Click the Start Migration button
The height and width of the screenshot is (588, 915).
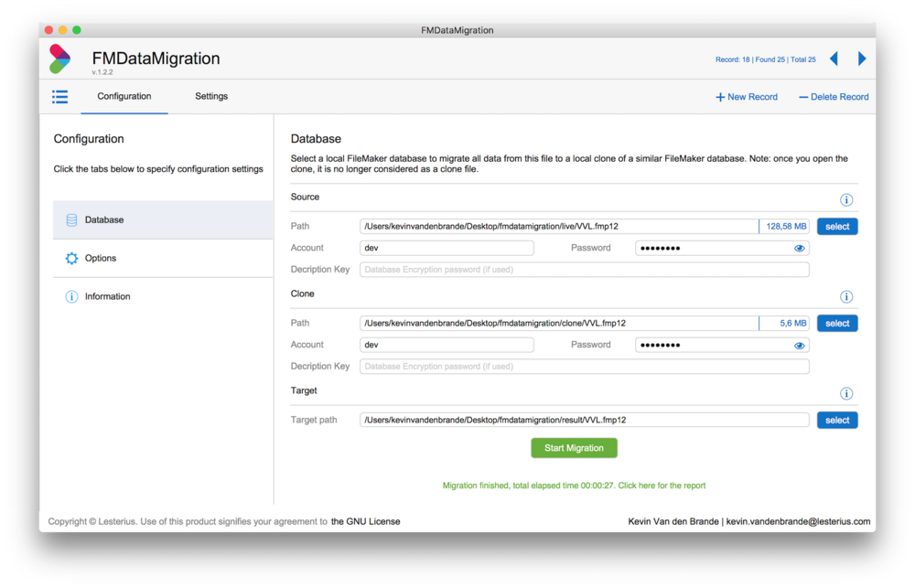575,448
